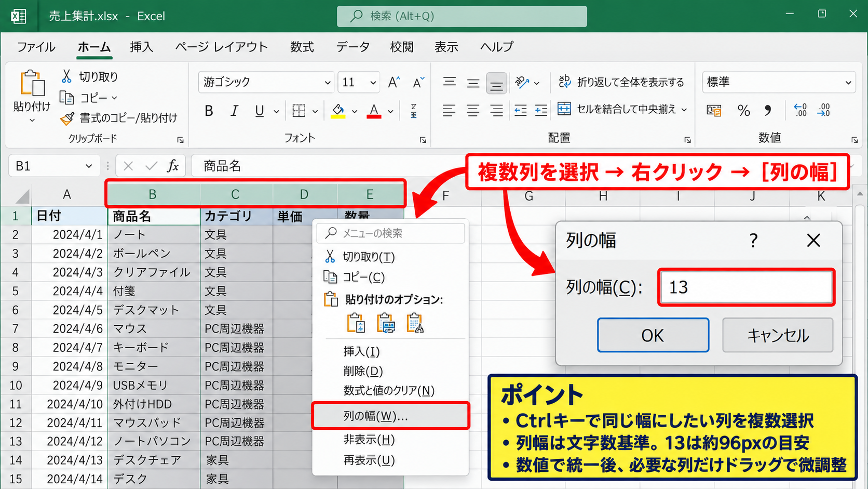Click the accounting number format icon
868x489 pixels.
pos(714,111)
